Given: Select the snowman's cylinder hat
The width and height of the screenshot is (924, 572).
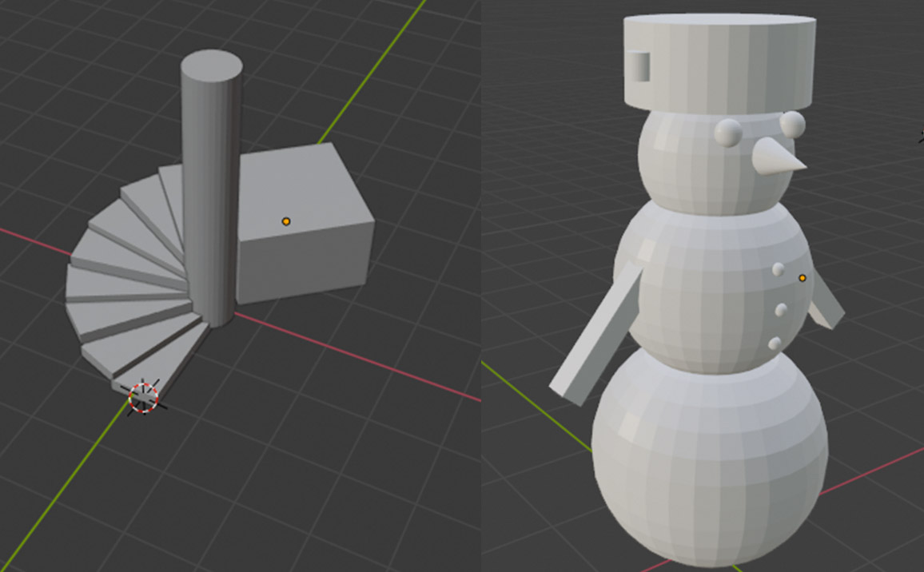Looking at the screenshot, I should coord(720,64).
